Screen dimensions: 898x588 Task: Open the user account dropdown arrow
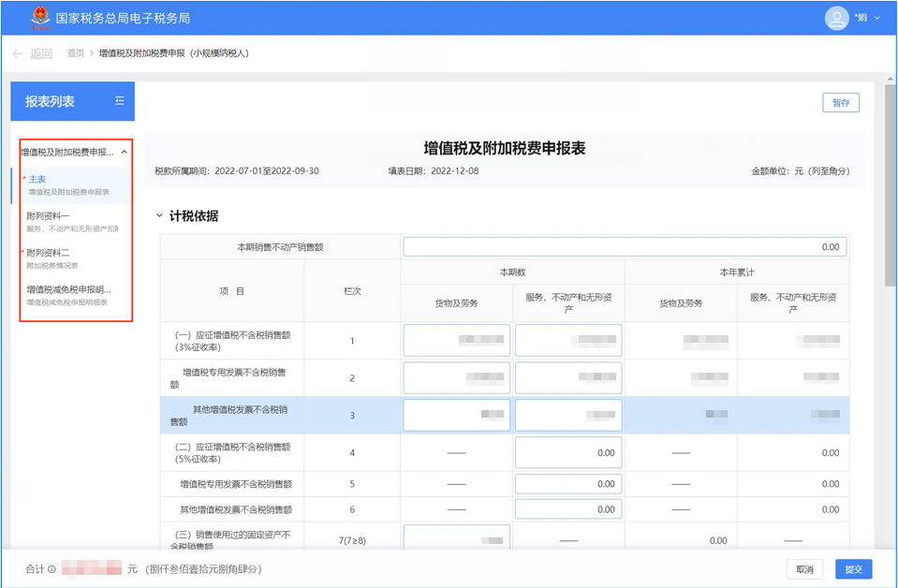(x=877, y=19)
